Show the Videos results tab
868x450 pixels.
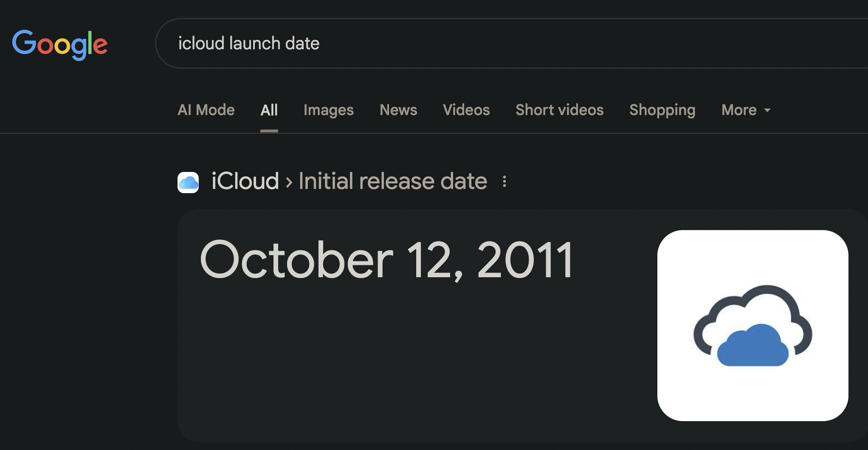coord(466,110)
